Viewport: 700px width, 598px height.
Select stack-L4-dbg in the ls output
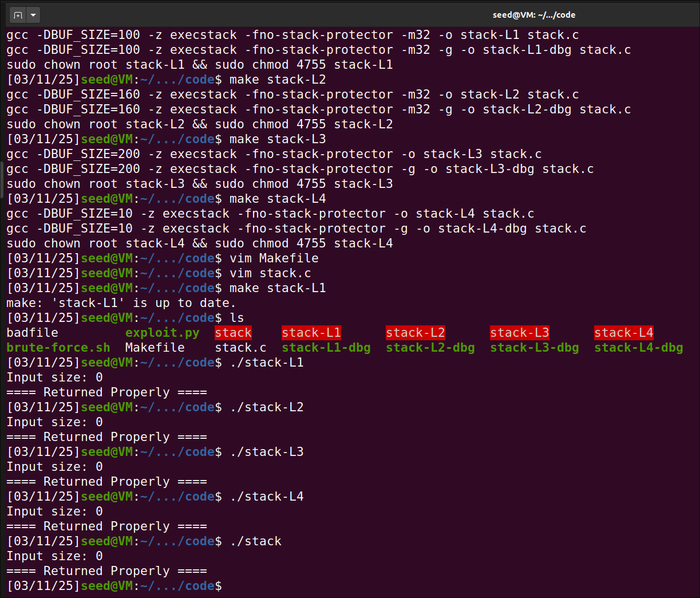point(639,348)
